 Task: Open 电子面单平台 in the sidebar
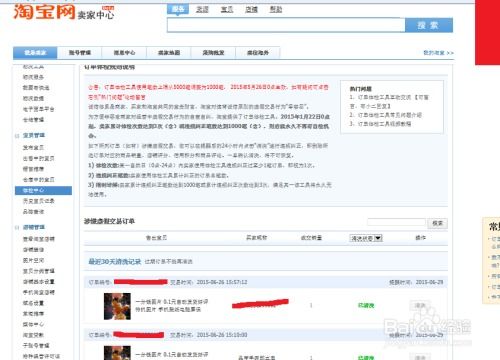click(39, 109)
